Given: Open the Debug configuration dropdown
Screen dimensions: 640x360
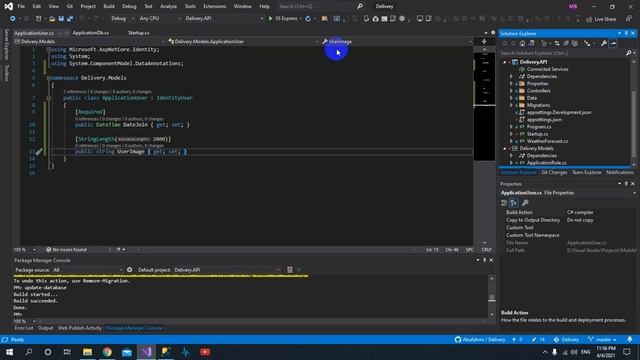Looking at the screenshot, I should [122, 18].
